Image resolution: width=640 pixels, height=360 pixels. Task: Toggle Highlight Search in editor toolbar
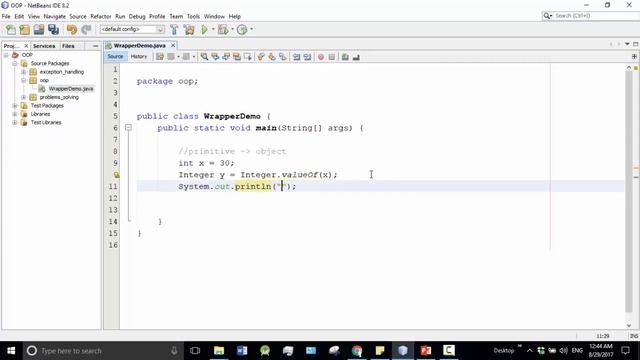click(x=237, y=57)
